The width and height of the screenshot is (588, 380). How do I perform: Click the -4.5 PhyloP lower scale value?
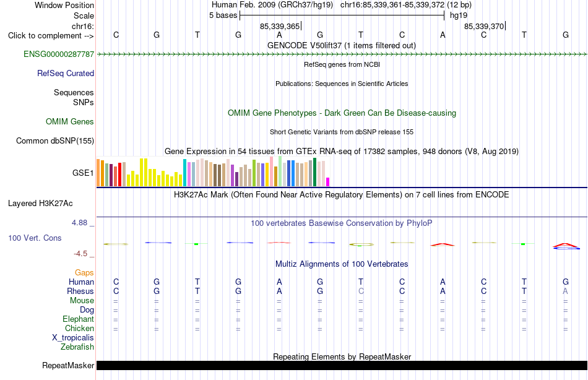coord(80,254)
